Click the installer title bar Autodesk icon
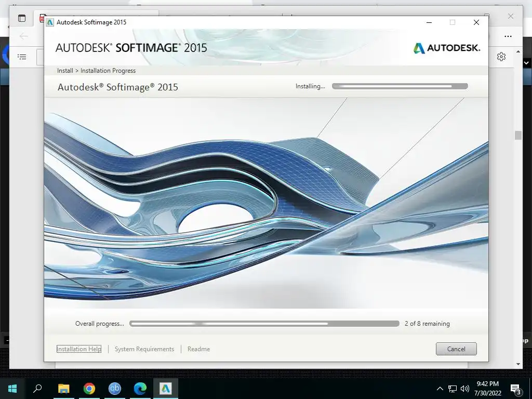532x399 pixels. pos(50,22)
